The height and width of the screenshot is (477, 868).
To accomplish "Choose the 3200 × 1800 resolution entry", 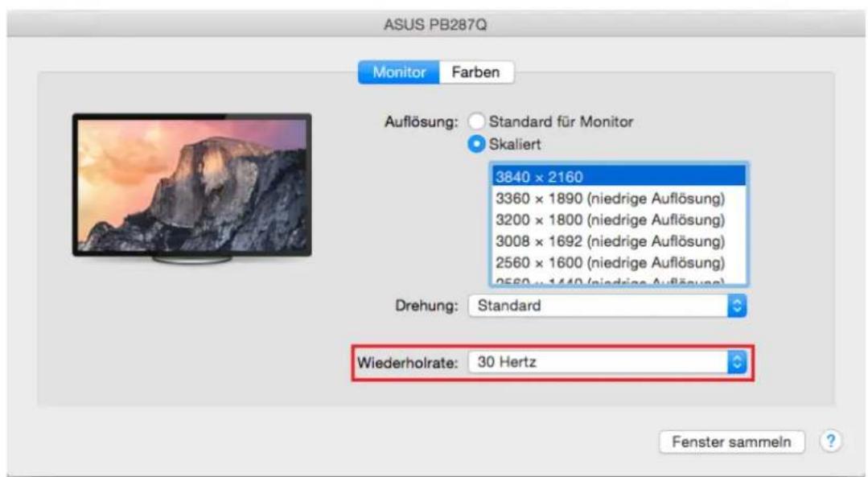I will (619, 220).
